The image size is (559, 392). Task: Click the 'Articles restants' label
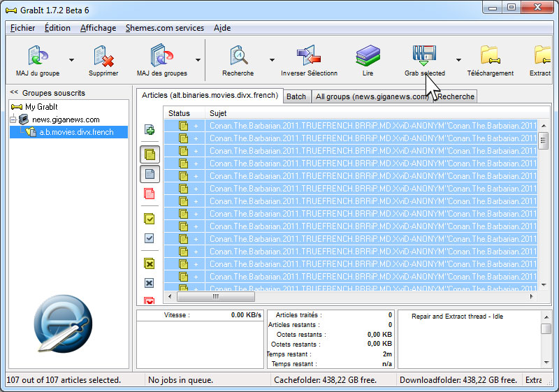click(293, 325)
